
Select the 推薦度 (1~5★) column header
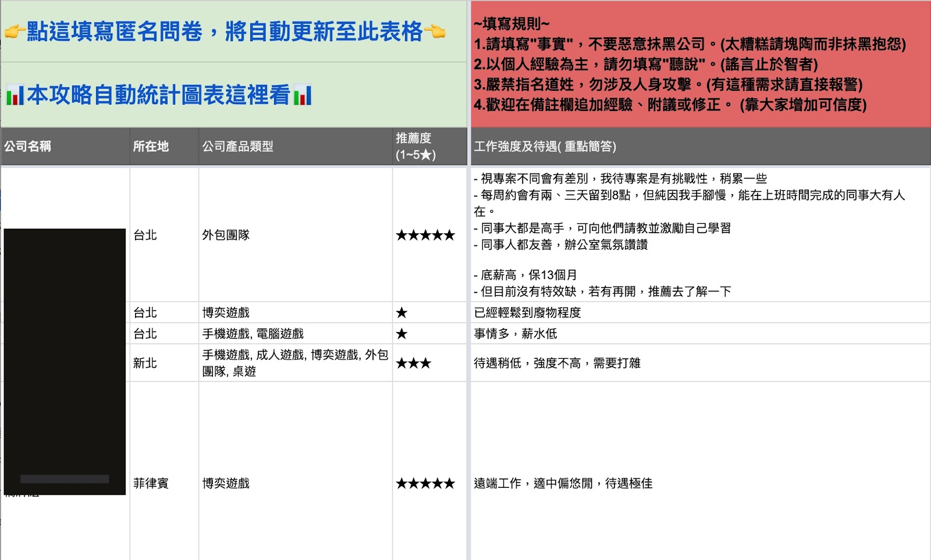tap(430, 147)
